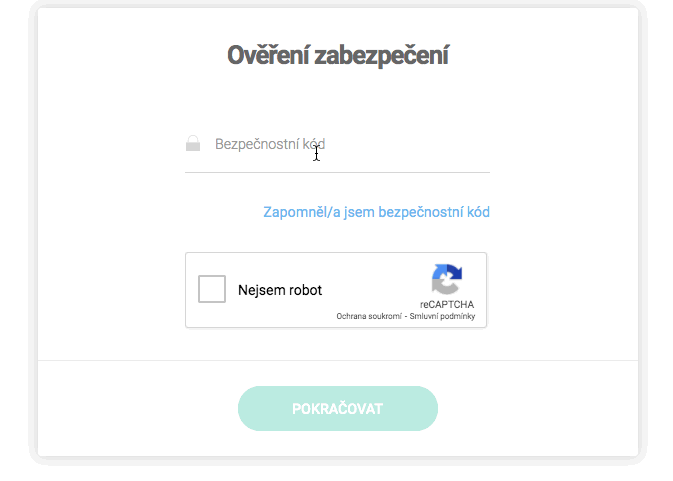Tick the 'Nejsem robot' checkbox

tap(212, 290)
